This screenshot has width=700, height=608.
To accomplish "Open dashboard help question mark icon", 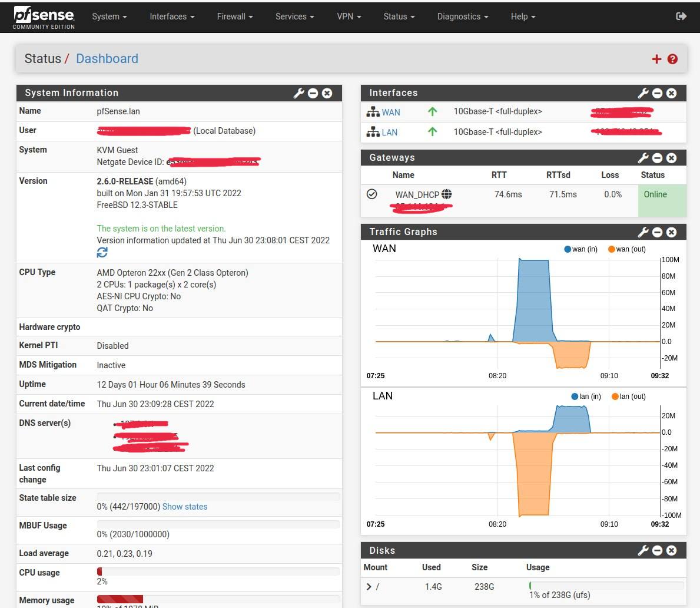I will tap(672, 59).
